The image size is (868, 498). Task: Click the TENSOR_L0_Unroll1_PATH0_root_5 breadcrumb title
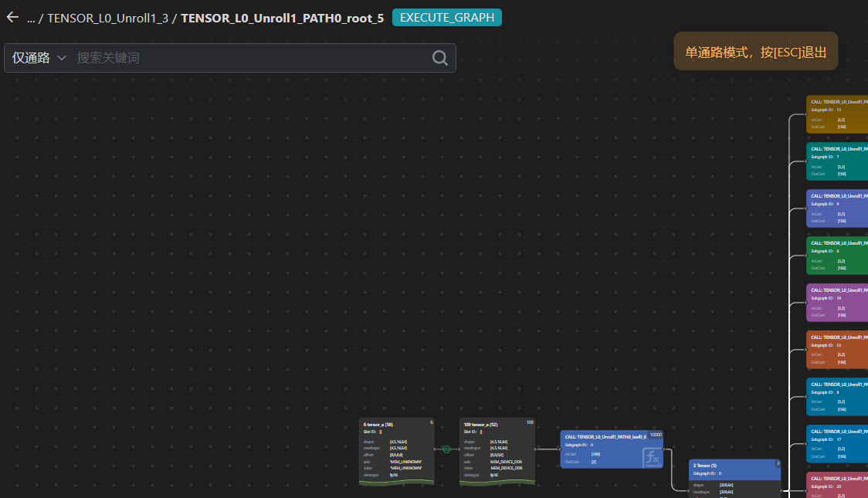(282, 19)
